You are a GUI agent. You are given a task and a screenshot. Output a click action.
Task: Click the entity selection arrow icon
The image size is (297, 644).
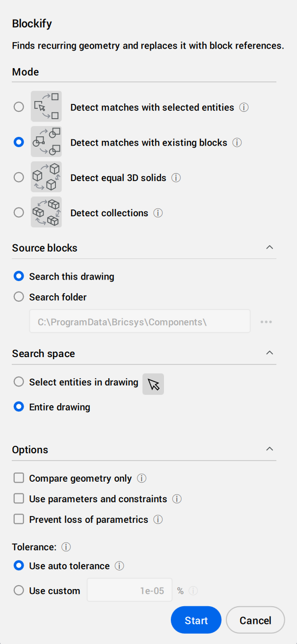point(153,384)
